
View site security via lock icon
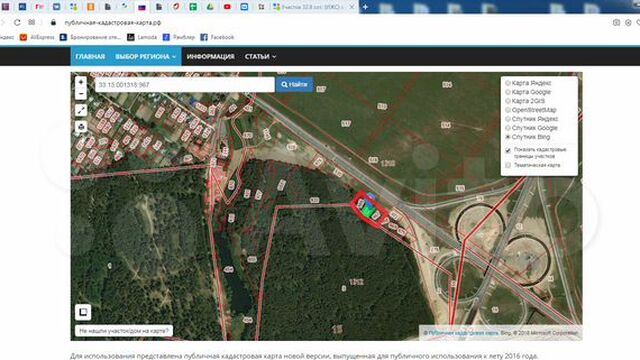click(53, 22)
